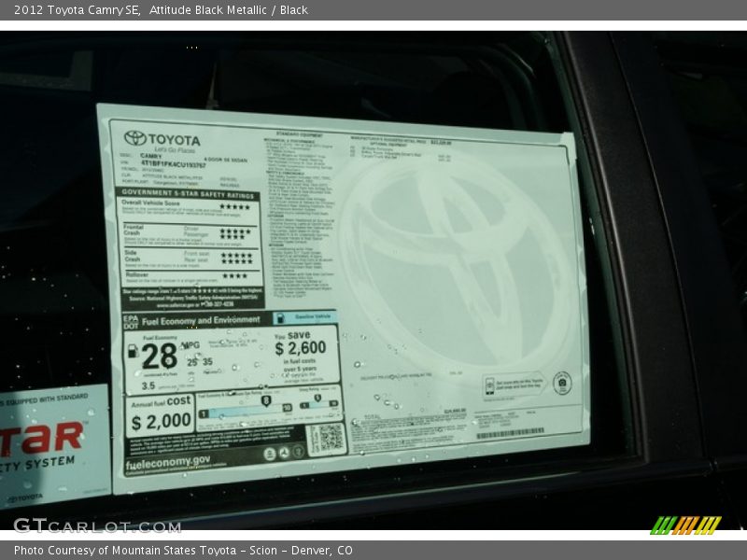Click the 'Annual fuel cost $2,000' box
747x560 pixels.
[x=161, y=415]
